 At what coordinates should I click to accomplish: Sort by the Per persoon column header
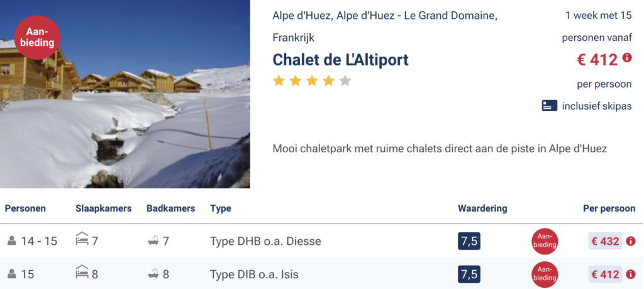pos(609,208)
